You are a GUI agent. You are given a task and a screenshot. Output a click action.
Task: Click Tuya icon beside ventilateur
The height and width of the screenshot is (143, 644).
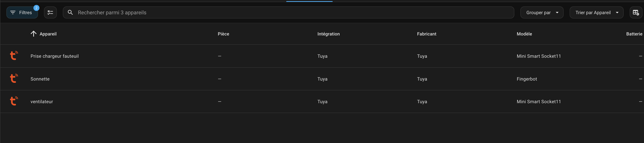pos(14,101)
